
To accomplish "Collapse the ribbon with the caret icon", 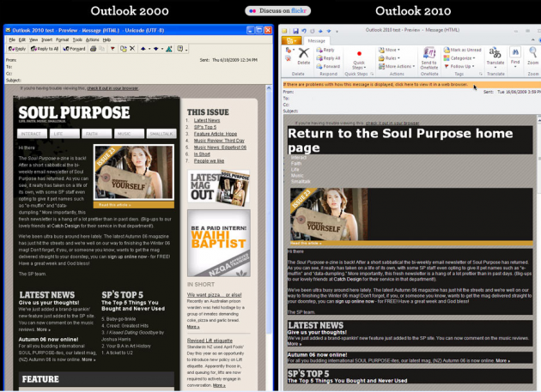I will 533,40.
